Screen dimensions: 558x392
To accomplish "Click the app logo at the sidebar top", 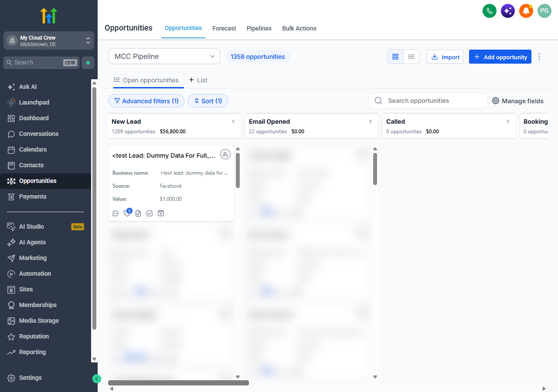I will click(49, 16).
